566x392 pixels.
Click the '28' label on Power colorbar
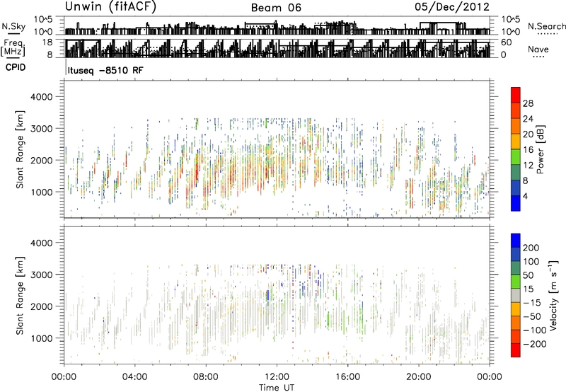click(x=528, y=103)
